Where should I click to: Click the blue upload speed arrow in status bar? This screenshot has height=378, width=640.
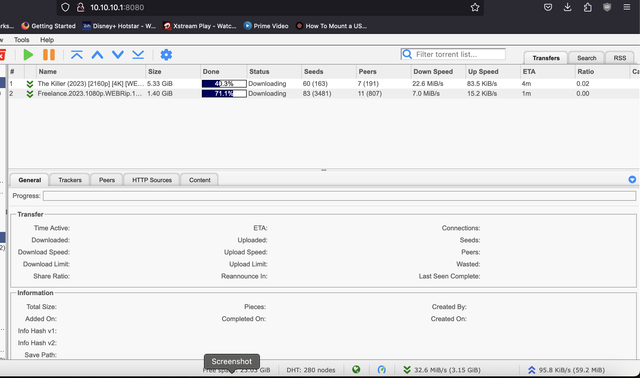click(531, 370)
